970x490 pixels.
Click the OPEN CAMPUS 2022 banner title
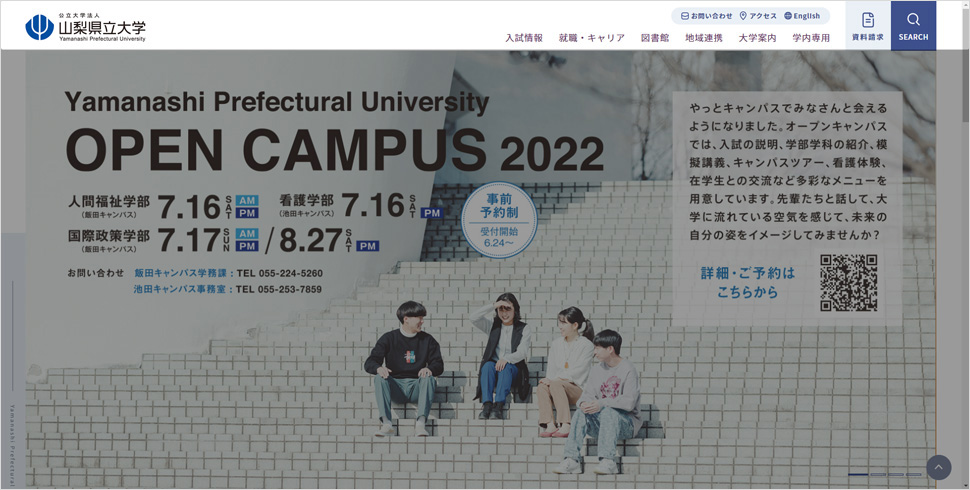335,151
